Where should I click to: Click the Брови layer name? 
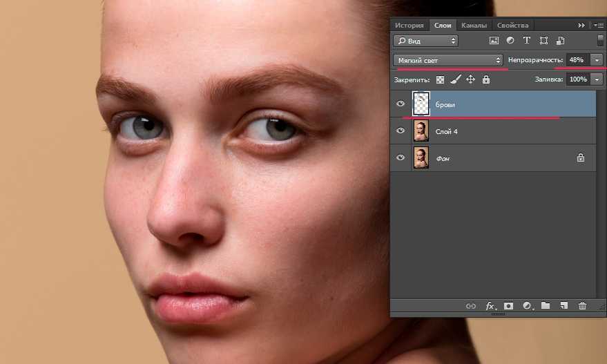click(445, 104)
